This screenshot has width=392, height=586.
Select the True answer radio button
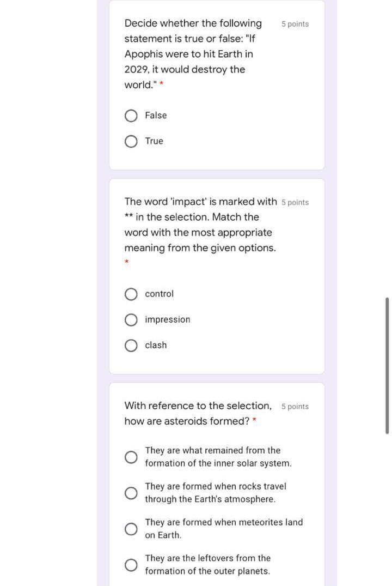131,141
